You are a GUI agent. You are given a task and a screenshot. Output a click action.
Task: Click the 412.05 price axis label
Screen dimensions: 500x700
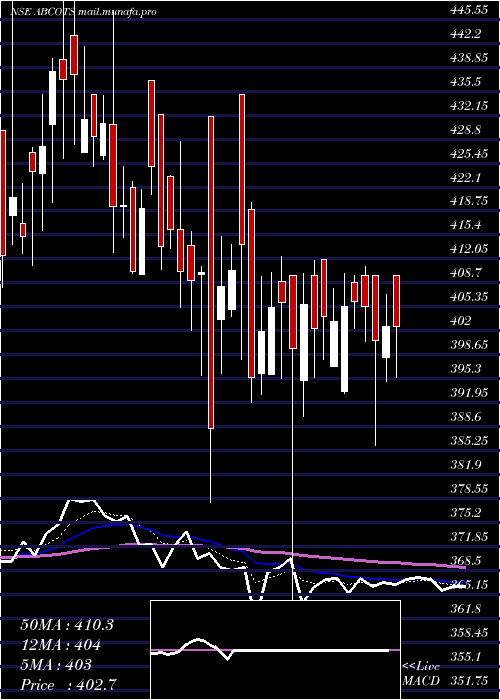click(469, 249)
